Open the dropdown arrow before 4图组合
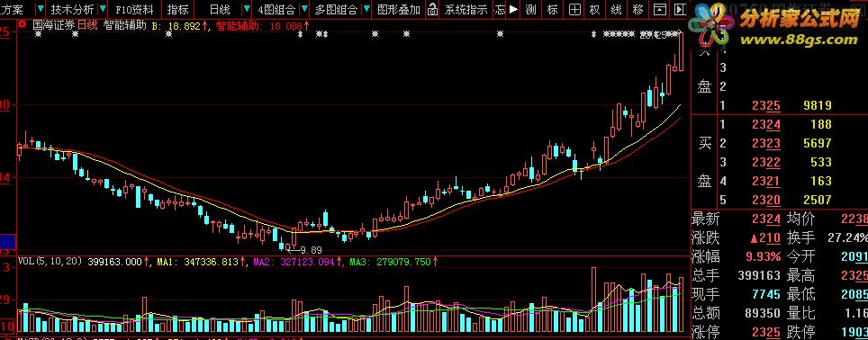 (248, 10)
